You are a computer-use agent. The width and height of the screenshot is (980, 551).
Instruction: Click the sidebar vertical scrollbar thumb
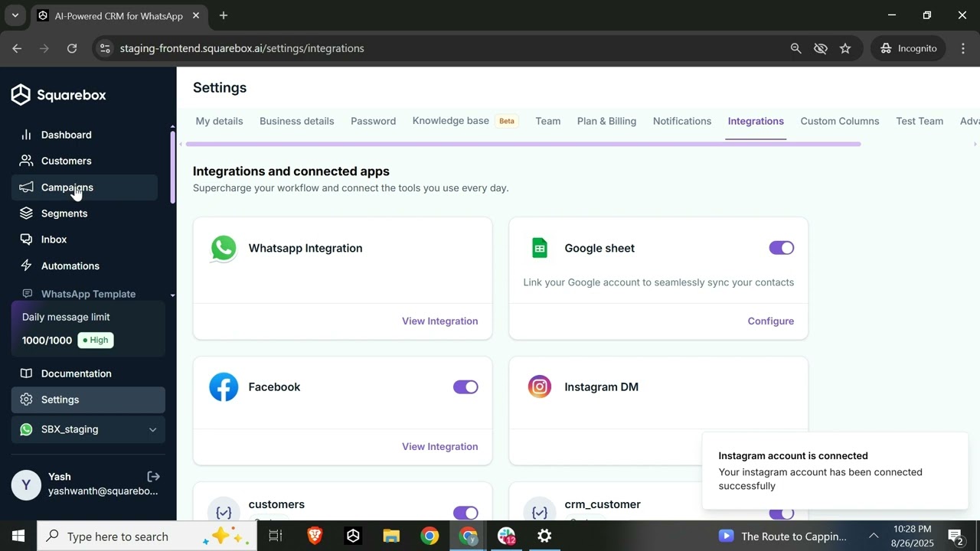coord(172,166)
